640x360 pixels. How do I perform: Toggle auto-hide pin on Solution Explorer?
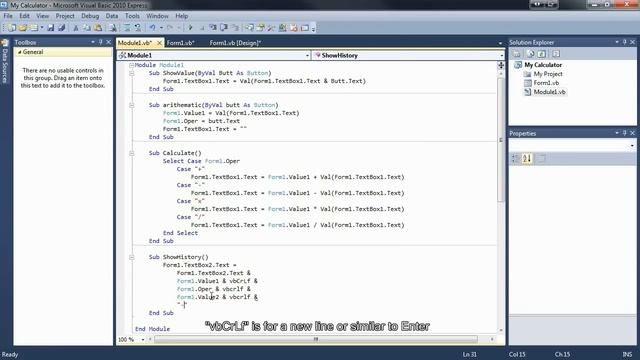pyautogui.click(x=624, y=42)
